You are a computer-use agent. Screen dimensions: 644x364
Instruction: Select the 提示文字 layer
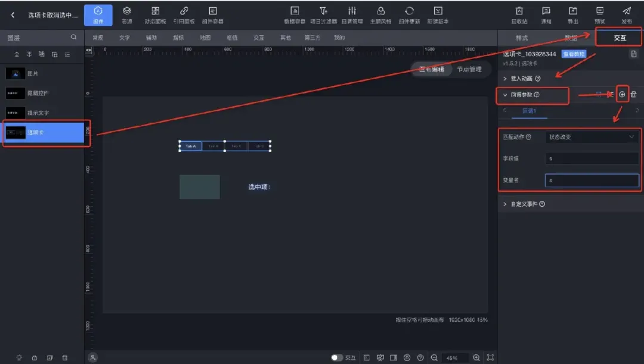click(x=43, y=113)
